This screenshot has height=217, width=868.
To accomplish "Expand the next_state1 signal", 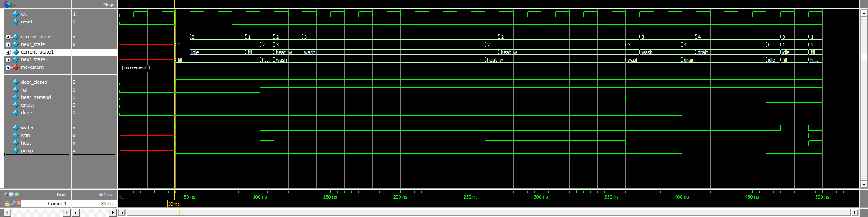I will click(8, 60).
